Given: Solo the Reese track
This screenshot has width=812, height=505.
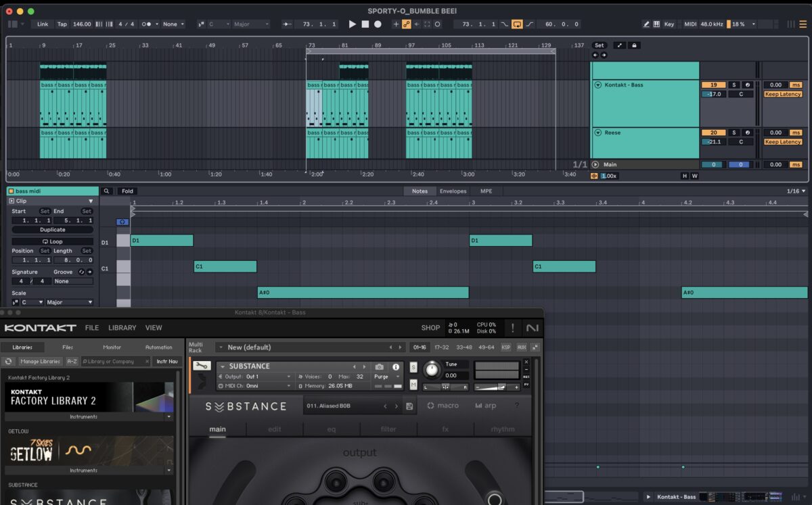Looking at the screenshot, I should [x=734, y=133].
